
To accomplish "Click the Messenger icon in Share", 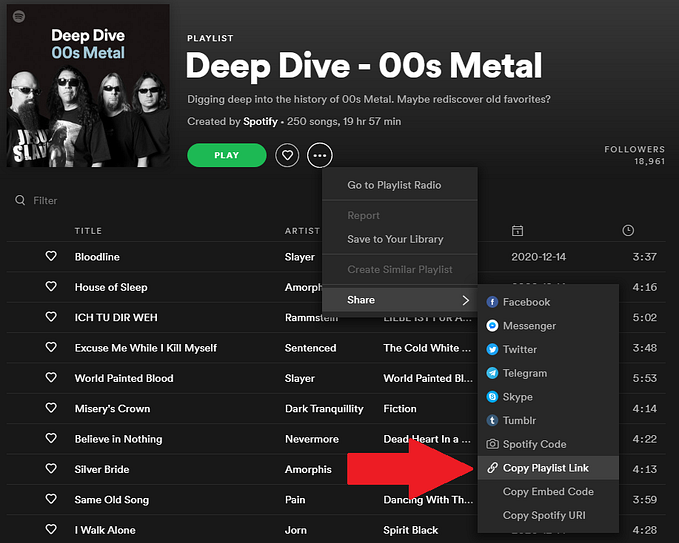I will pos(492,326).
